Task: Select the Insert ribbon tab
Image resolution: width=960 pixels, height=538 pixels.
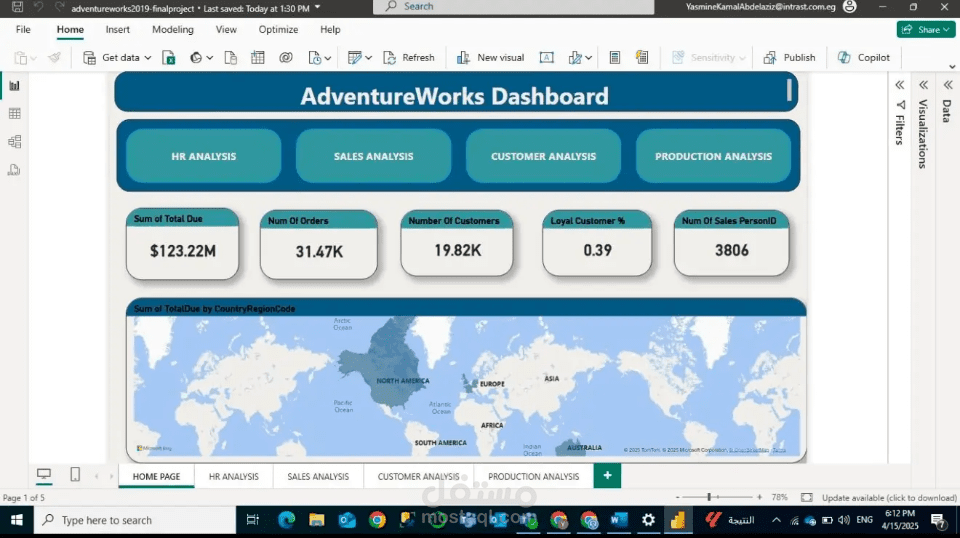Action: [x=118, y=29]
